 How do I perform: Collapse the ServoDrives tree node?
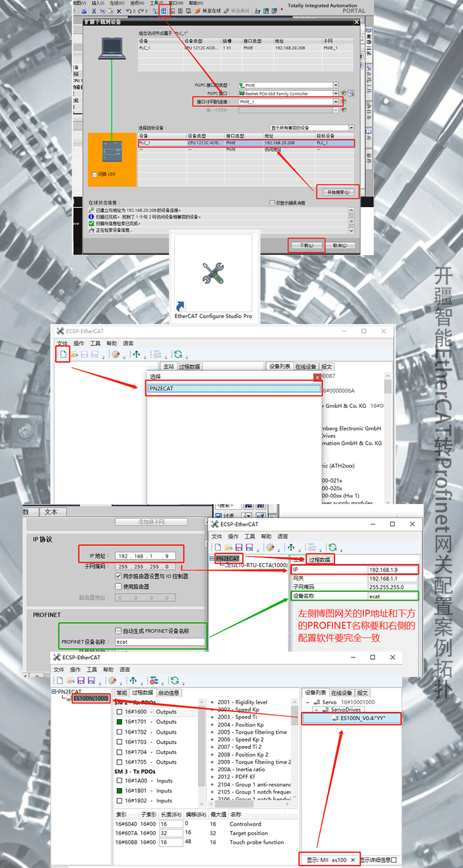point(316,709)
